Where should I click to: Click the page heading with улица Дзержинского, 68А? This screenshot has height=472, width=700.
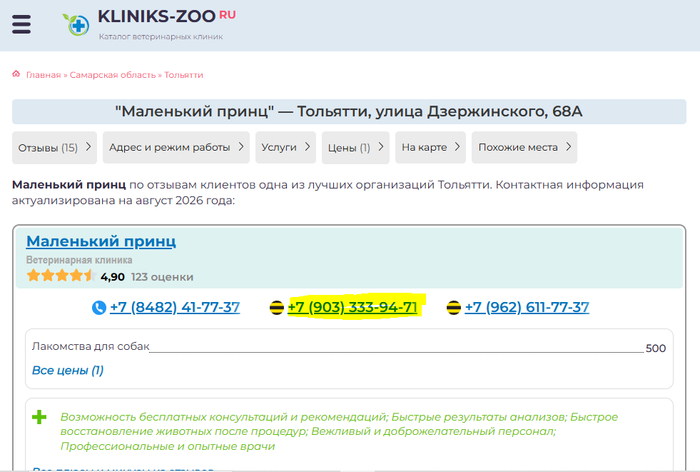(x=349, y=111)
